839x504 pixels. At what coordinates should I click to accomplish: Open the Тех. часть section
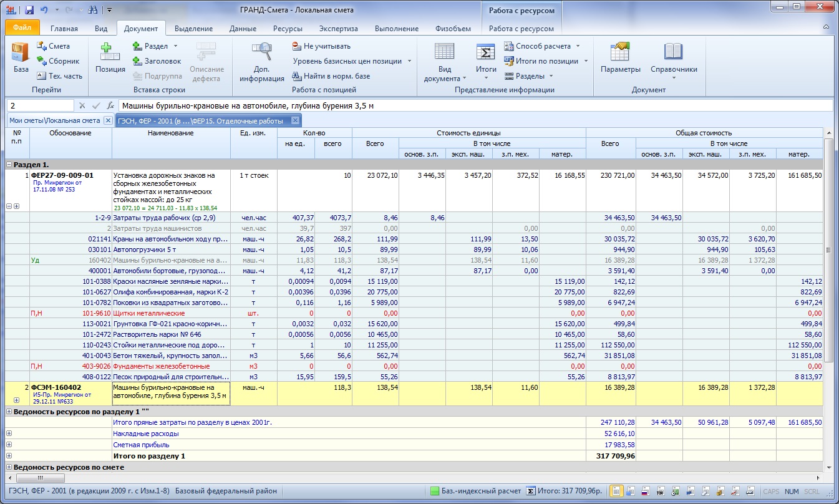59,76
